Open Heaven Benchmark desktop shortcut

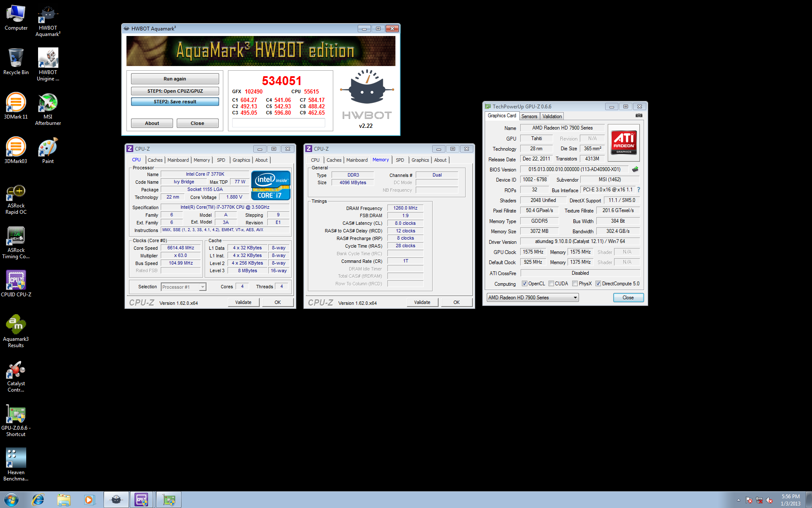(x=16, y=465)
